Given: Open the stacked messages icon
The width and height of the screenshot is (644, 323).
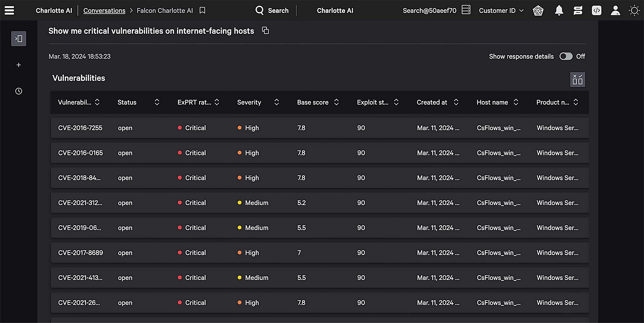Looking at the screenshot, I should tap(578, 10).
